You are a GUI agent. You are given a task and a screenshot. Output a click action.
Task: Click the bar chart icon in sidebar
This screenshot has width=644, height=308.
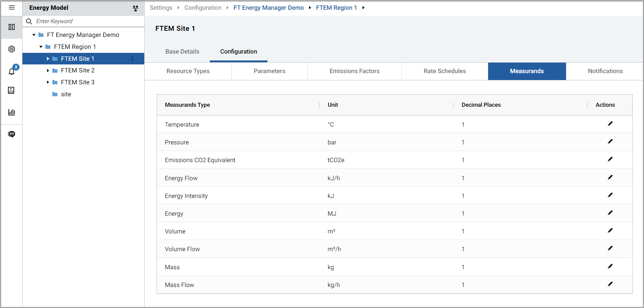coord(12,112)
